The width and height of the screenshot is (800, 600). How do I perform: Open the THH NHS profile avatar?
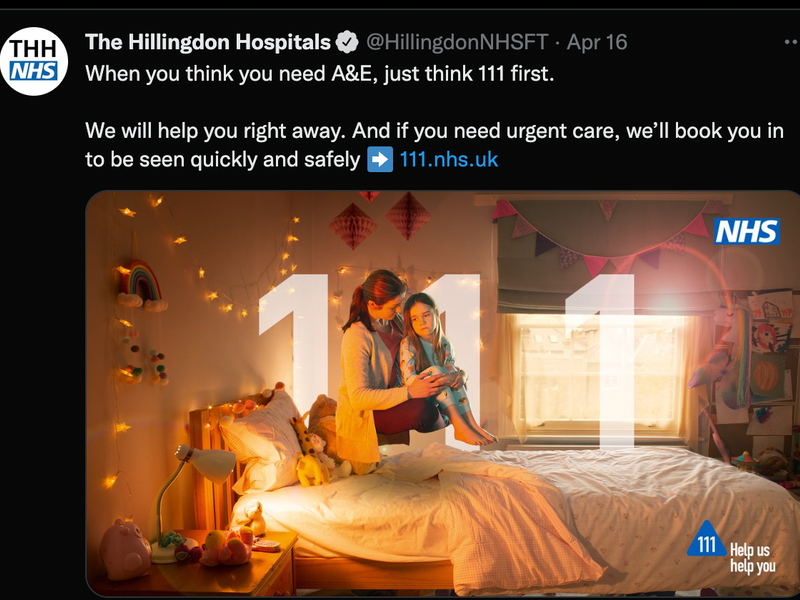tap(34, 61)
